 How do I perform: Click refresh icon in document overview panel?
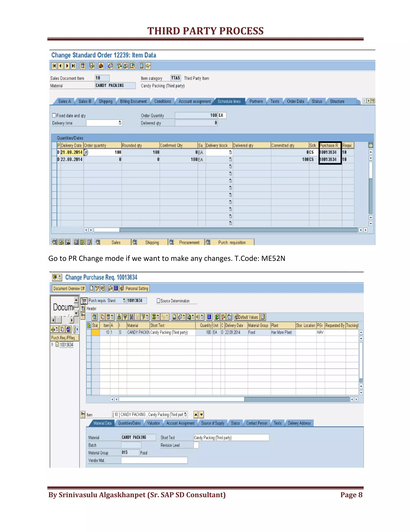coord(68,329)
